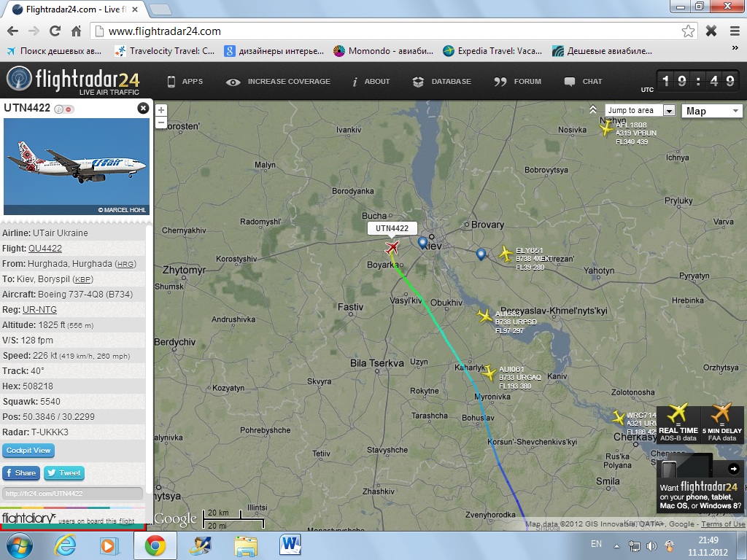
Task: Expand the Map type dropdown
Action: [712, 111]
